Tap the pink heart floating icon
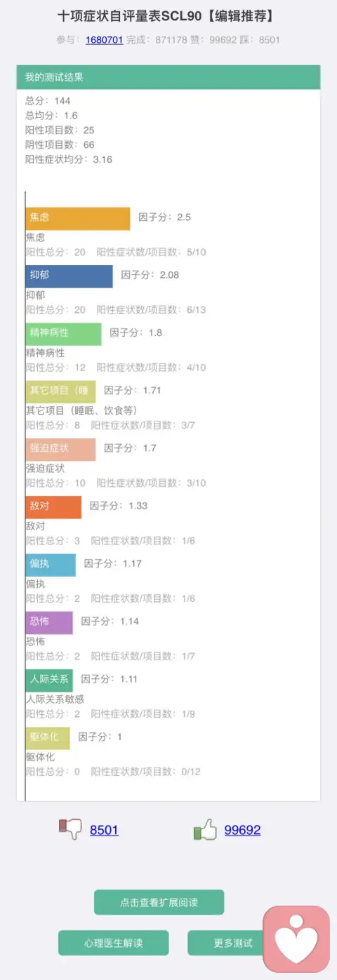337x980 pixels. tap(296, 939)
